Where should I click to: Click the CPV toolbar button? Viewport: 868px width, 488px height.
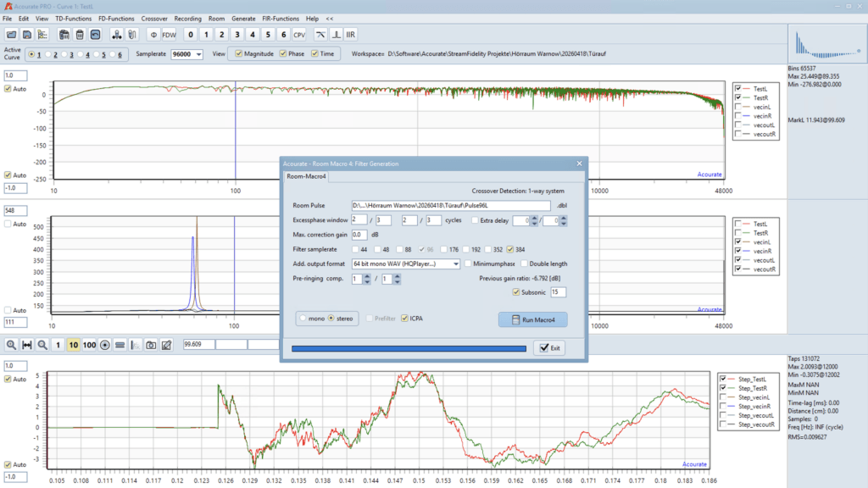(x=299, y=35)
